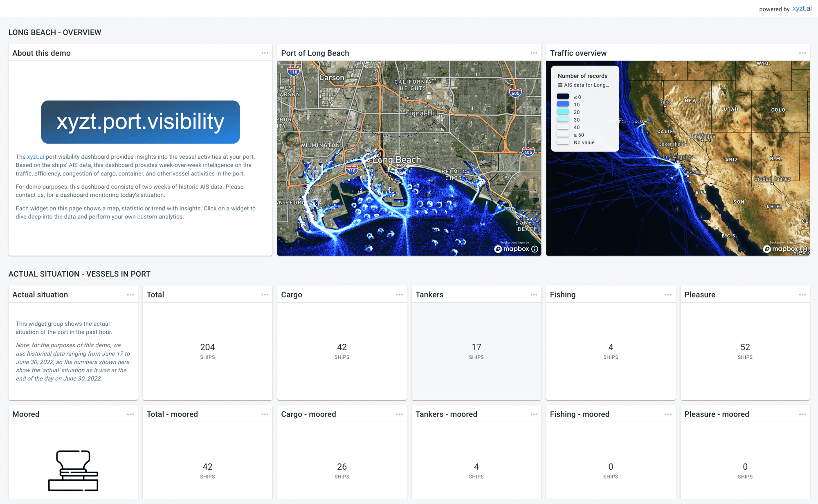Click the 204 ships Total statistic

(207, 347)
